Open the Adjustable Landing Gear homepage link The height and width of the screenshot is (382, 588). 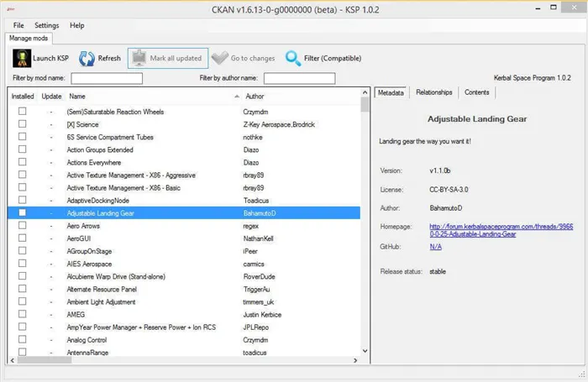pos(501,230)
